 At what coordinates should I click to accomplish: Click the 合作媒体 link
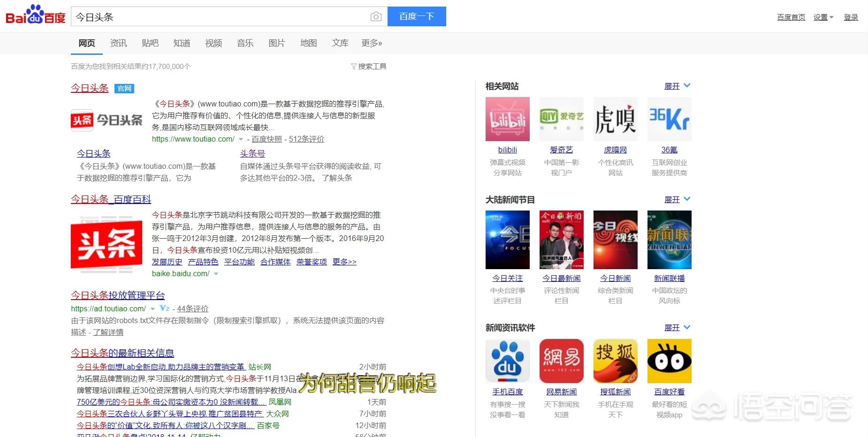(275, 262)
